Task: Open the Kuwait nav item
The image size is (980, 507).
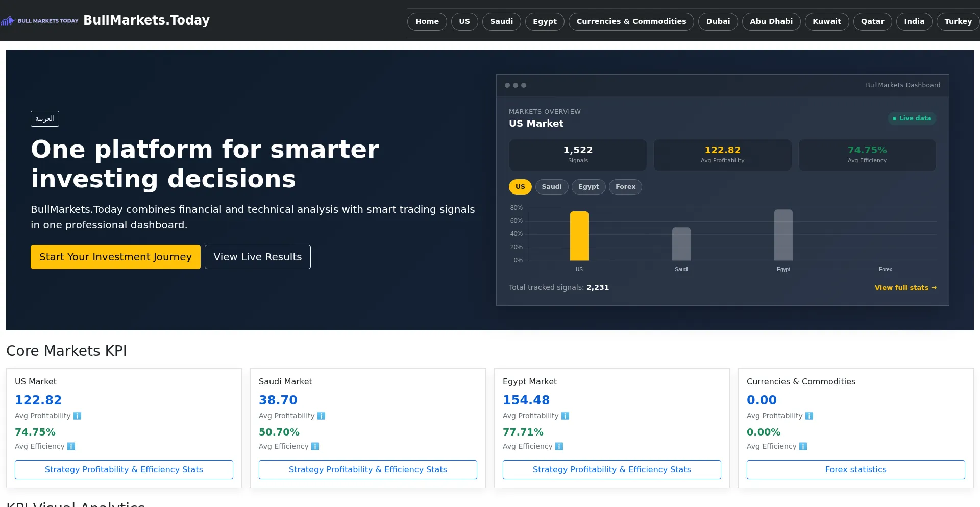Action: coord(827,21)
